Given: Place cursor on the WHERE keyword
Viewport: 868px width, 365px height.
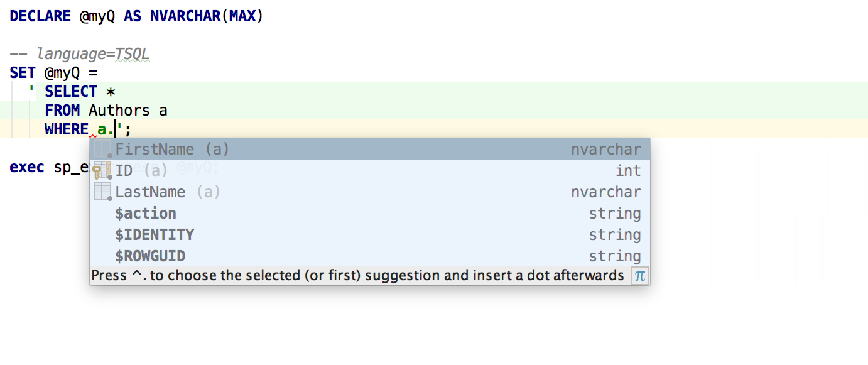Looking at the screenshot, I should coord(67,129).
